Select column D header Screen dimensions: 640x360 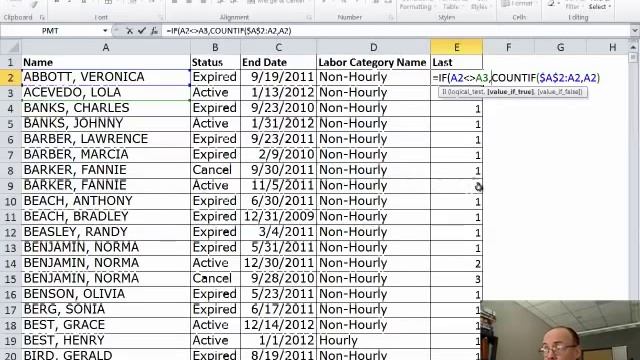373,47
